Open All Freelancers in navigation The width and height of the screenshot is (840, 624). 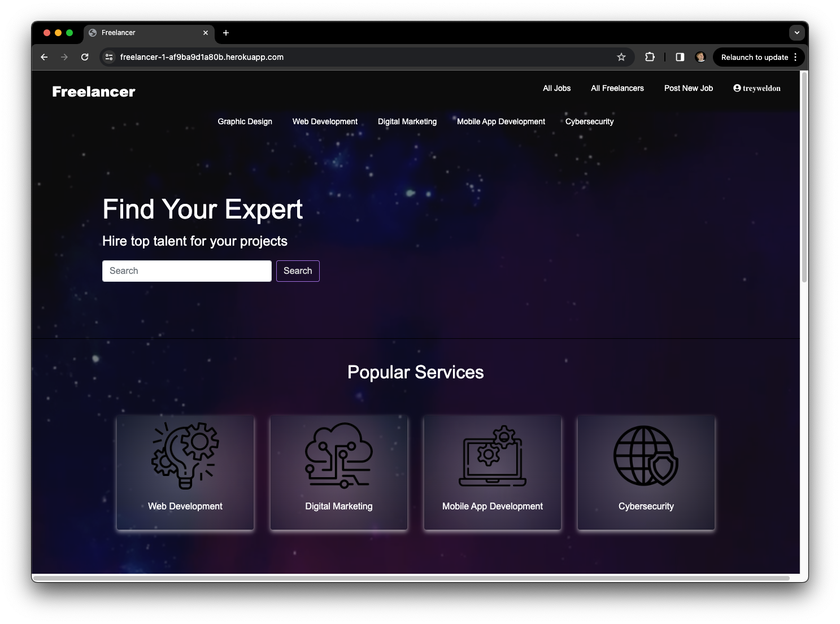coord(617,88)
